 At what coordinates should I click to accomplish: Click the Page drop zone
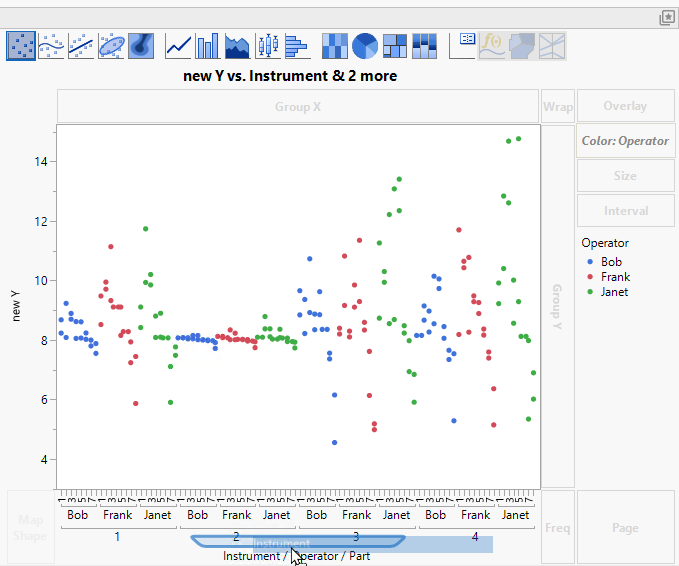click(x=625, y=527)
